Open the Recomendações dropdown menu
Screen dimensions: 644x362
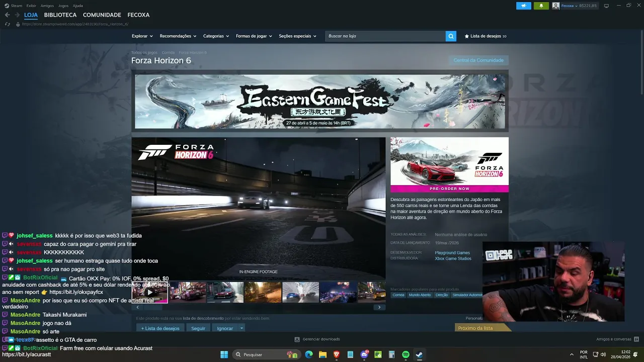pyautogui.click(x=178, y=36)
